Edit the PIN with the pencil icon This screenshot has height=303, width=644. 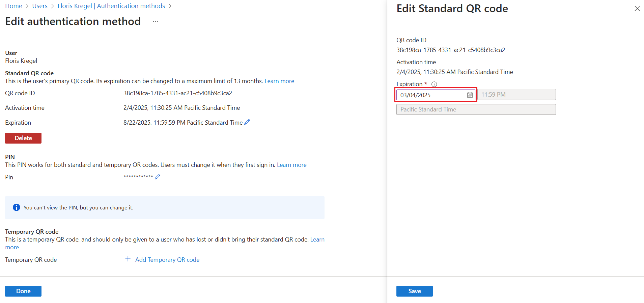point(158,177)
